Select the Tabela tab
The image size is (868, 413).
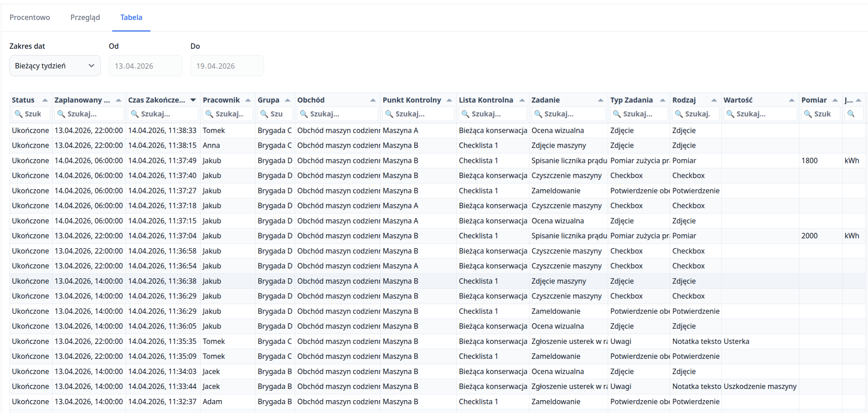coord(131,17)
